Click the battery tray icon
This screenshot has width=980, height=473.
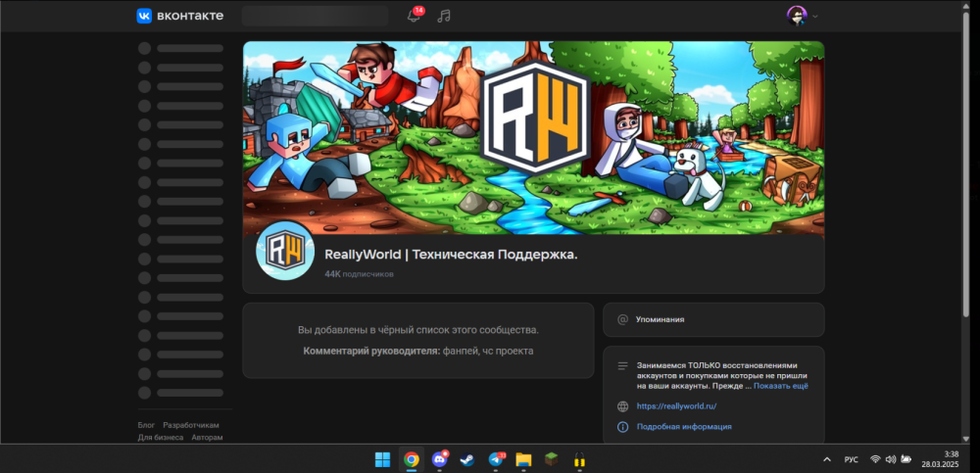(x=906, y=459)
